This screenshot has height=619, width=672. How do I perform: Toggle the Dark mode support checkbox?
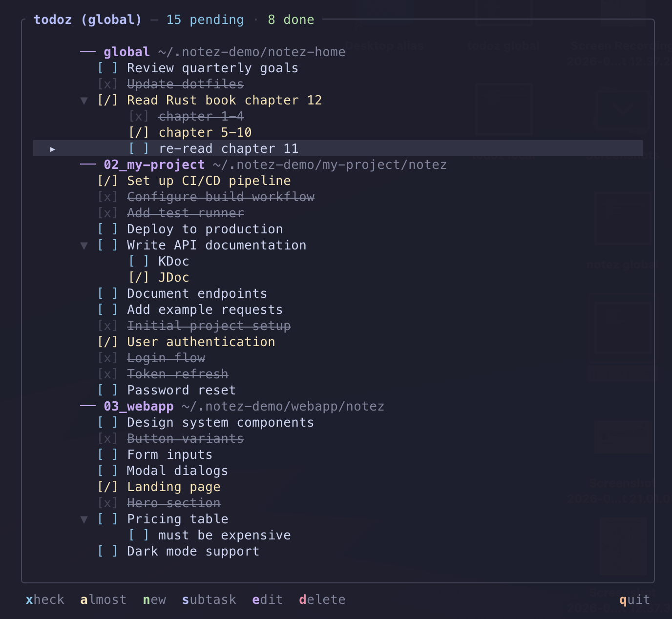107,551
